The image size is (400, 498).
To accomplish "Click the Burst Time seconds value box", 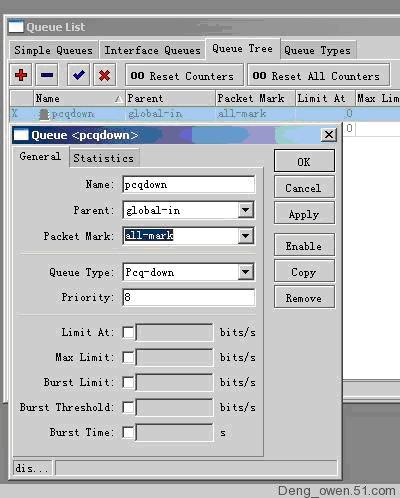I will point(174,433).
